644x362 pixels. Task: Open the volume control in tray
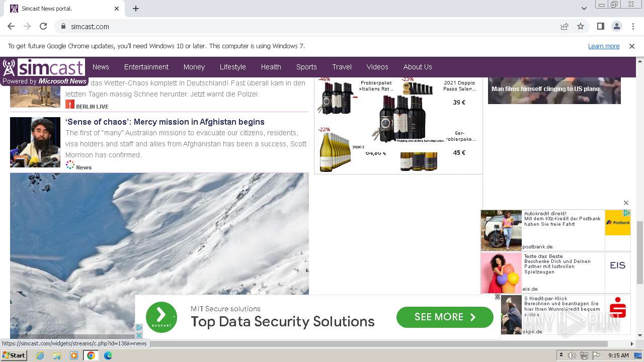tap(572, 355)
